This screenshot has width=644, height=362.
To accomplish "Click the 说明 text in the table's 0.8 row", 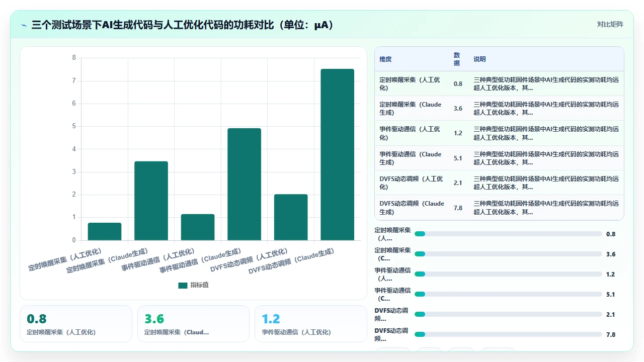I will (x=546, y=83).
